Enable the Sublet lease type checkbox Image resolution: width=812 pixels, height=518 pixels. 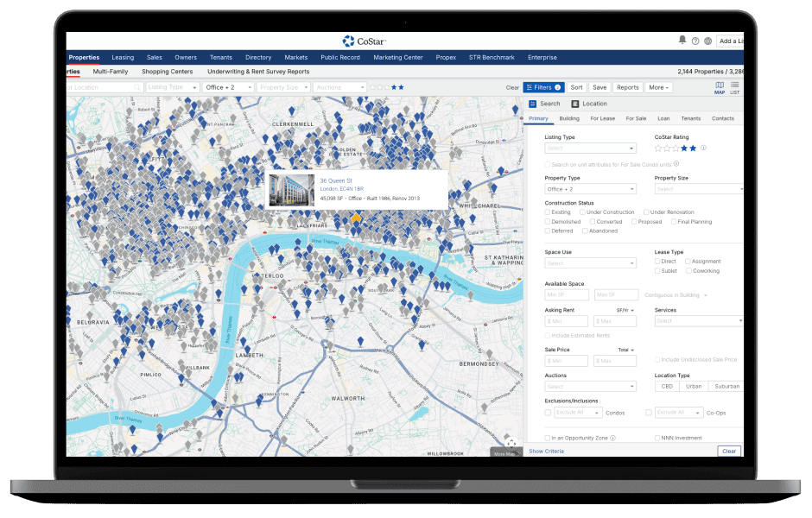[658, 271]
